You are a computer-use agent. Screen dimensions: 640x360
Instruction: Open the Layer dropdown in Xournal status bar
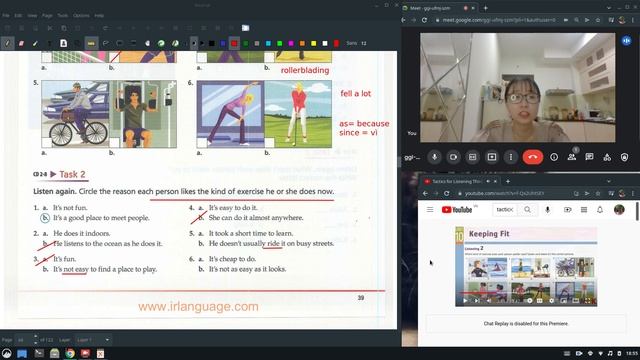click(x=93, y=340)
